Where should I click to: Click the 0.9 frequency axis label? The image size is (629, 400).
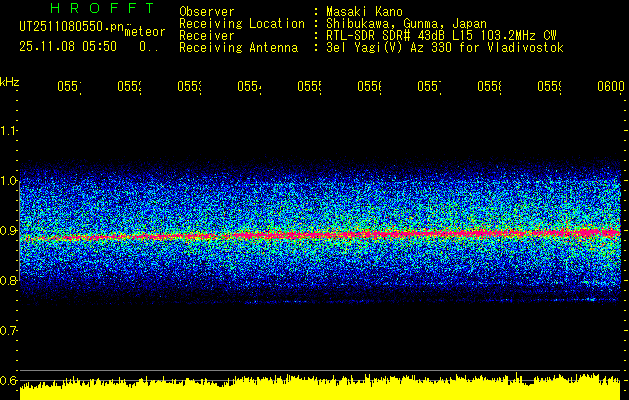[x=9, y=231]
